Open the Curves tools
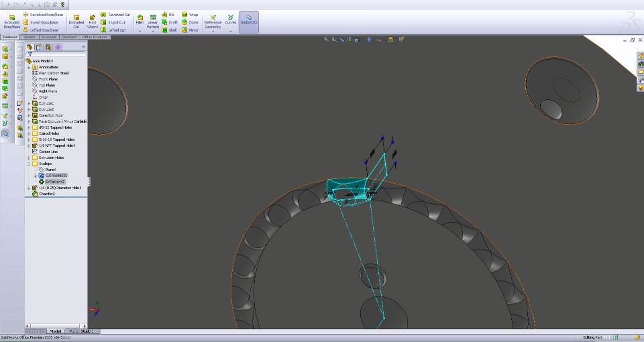 (x=230, y=19)
